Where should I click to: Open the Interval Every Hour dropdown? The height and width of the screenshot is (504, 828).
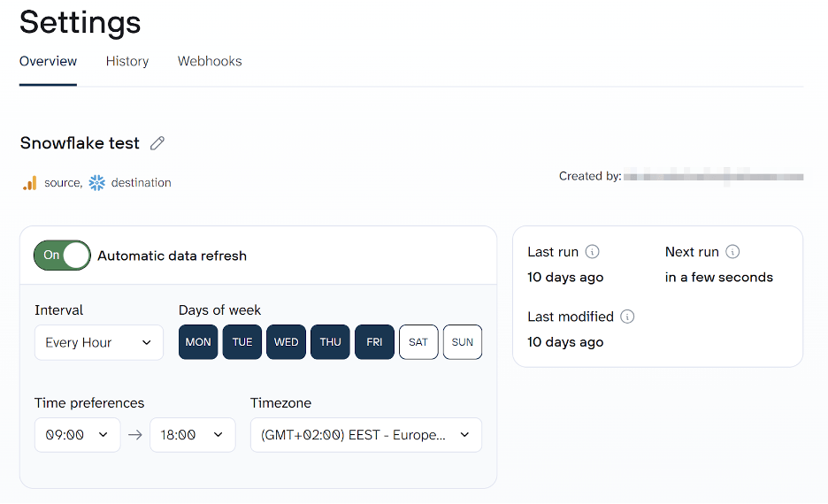coord(99,343)
